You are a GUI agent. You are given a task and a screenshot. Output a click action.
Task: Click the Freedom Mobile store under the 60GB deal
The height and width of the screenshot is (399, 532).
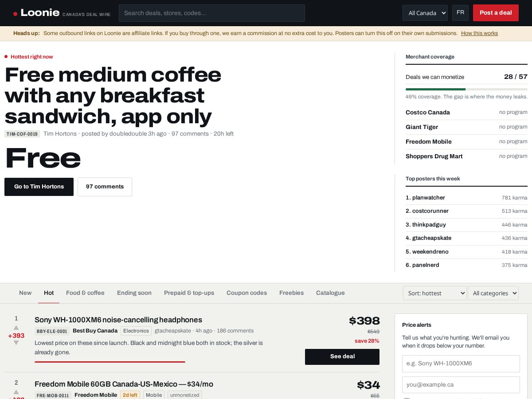pos(96,395)
